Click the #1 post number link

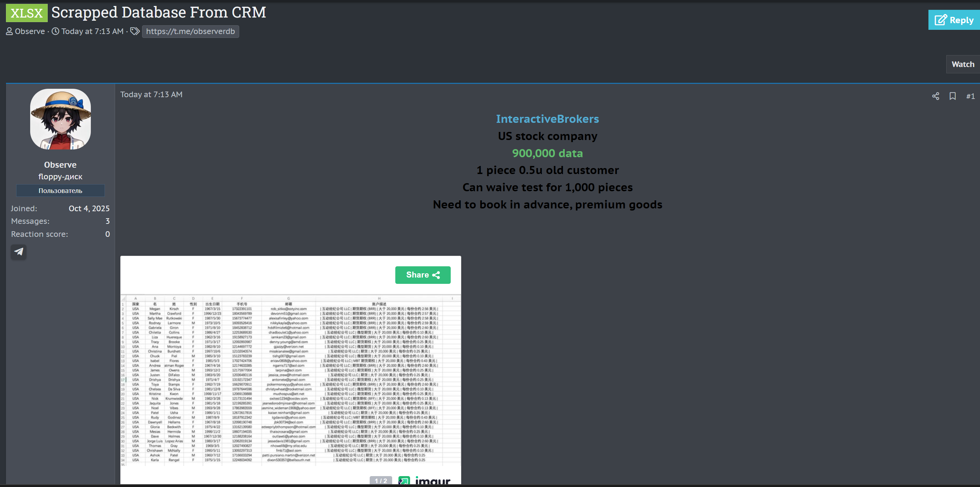970,96
